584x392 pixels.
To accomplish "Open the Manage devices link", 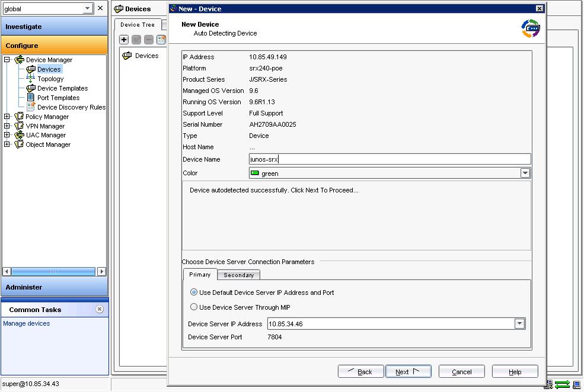I will click(x=25, y=323).
